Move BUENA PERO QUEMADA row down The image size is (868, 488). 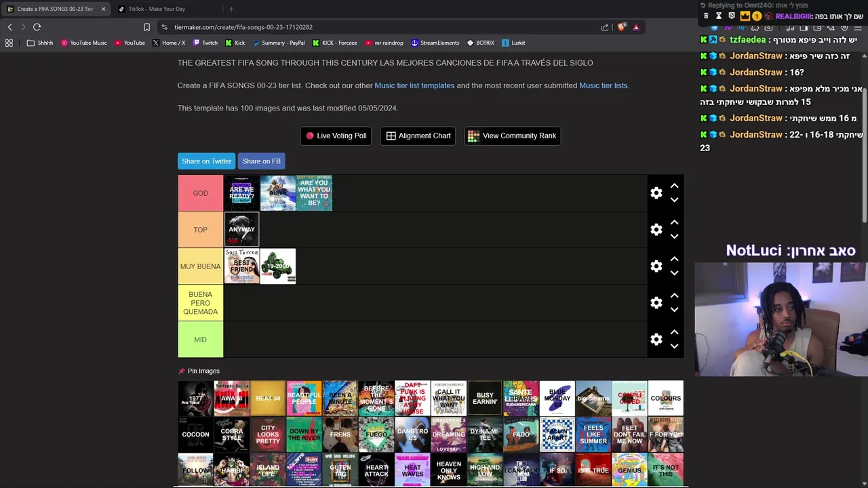[x=674, y=310]
